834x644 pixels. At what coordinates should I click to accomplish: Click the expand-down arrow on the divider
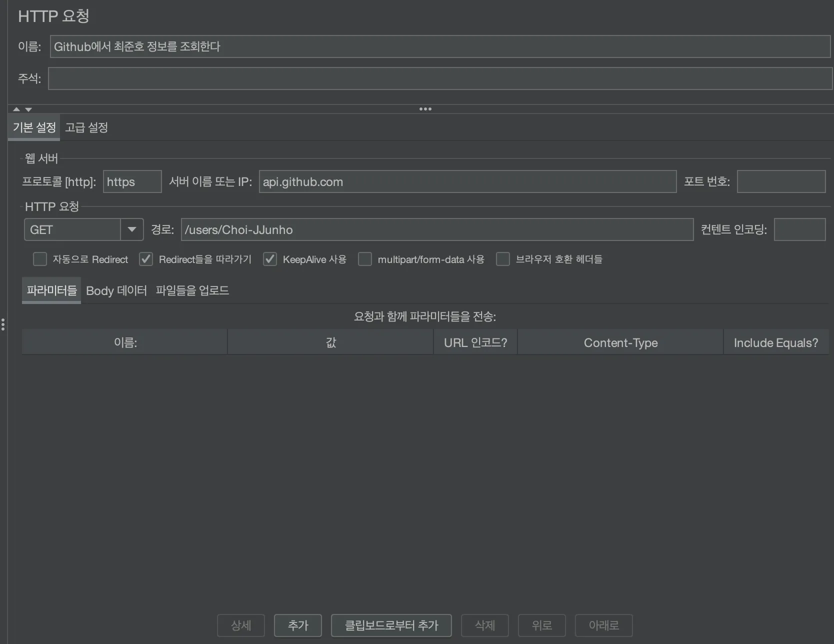(28, 109)
